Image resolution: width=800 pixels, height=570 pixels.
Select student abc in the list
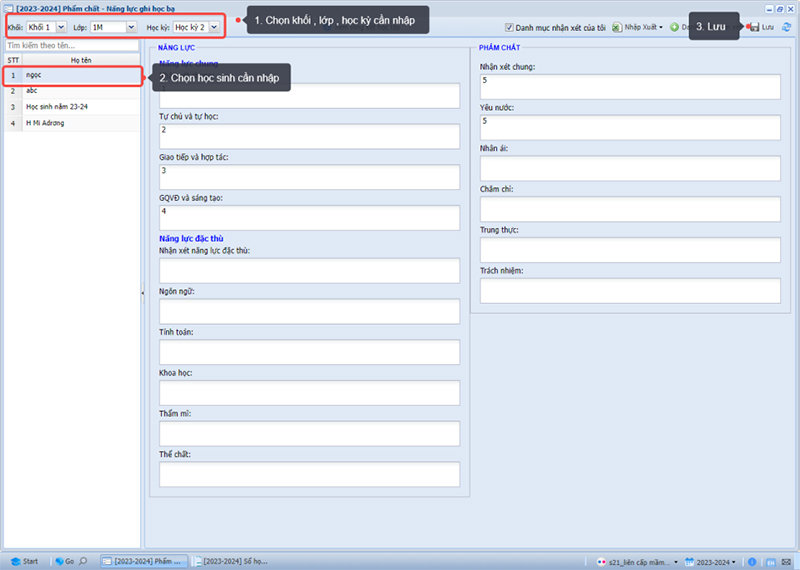[72, 91]
